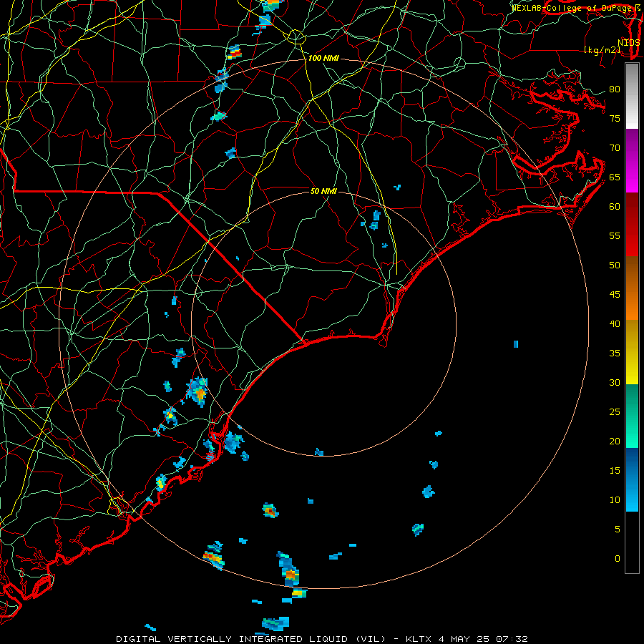Click the 15 value on the color scale
Viewport: 644px width, 644px height.
(x=615, y=471)
